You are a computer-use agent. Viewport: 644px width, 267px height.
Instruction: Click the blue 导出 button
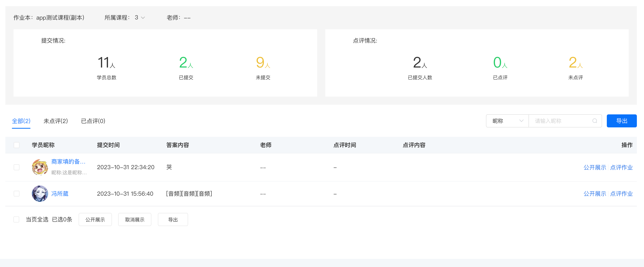[x=622, y=121]
